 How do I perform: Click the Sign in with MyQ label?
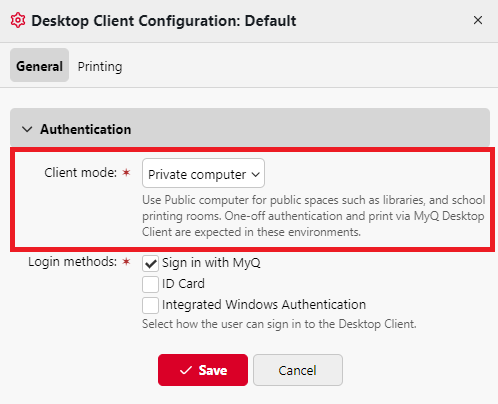[211, 263]
